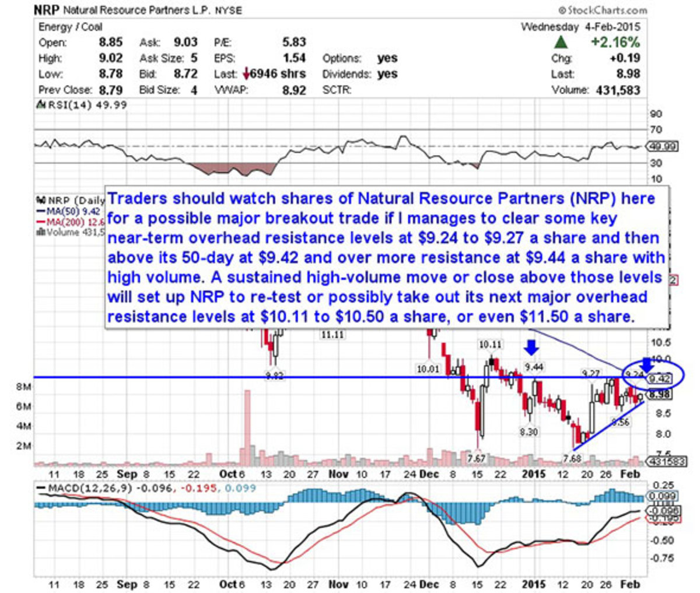The height and width of the screenshot is (593, 700).
Task: Click the Open value 8.85
Action: [110, 42]
